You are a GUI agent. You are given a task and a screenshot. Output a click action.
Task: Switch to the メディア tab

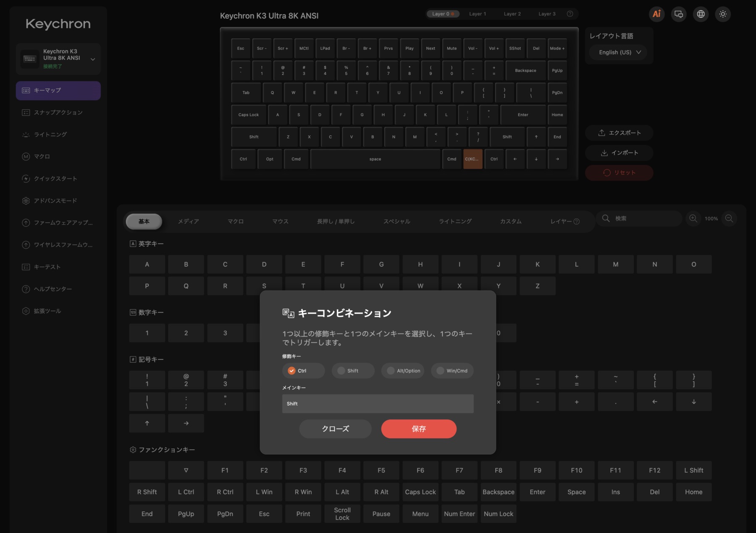point(189,222)
